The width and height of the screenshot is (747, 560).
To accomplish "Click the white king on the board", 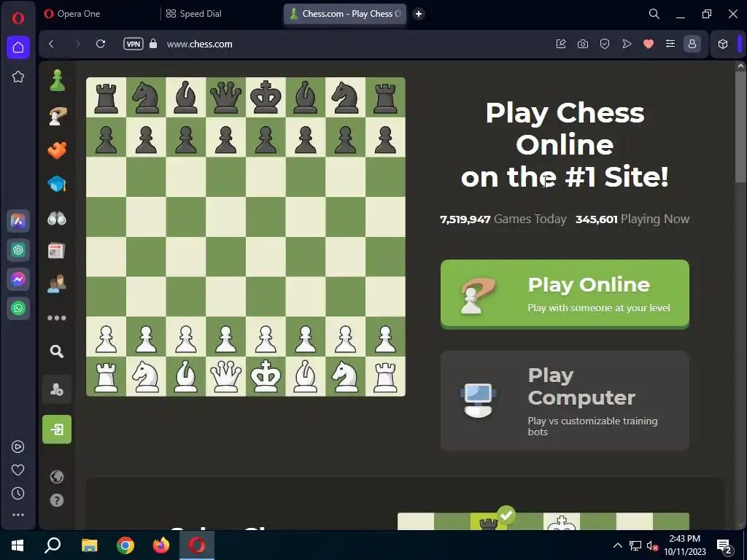I will [266, 376].
